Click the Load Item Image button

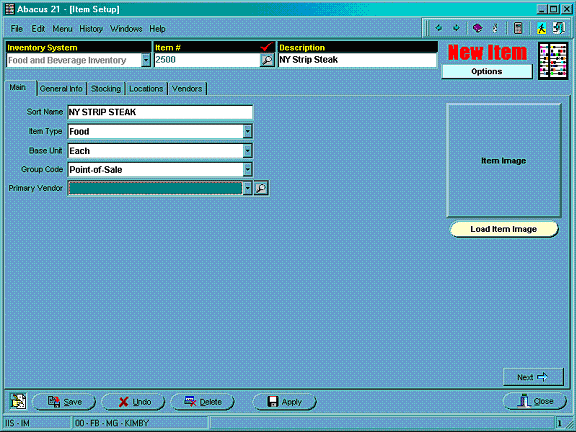[x=504, y=229]
